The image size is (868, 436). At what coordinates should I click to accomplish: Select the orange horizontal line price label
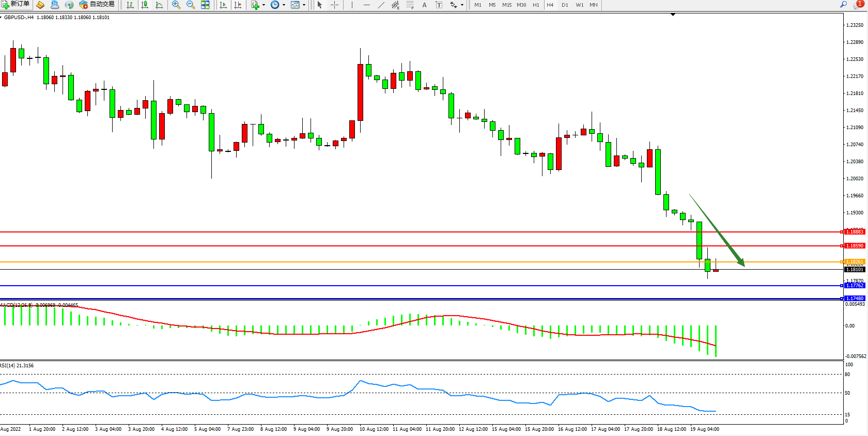(855, 262)
